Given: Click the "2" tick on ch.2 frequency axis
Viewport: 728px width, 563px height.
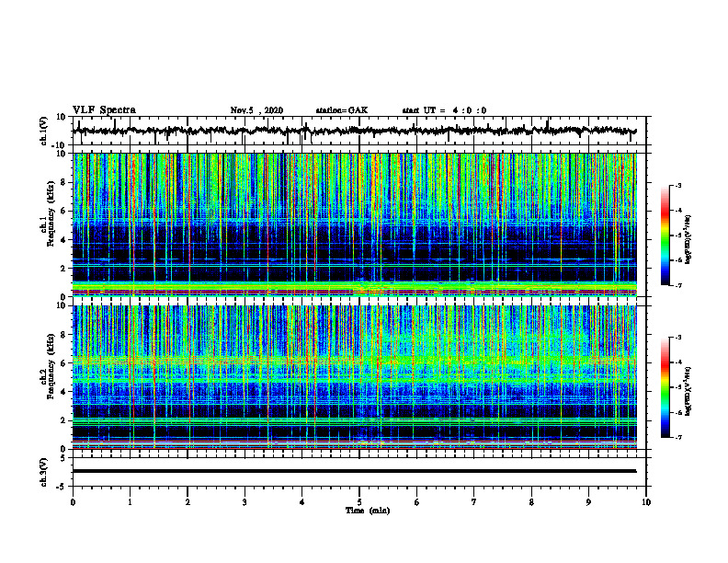Looking at the screenshot, I should 64,420.
